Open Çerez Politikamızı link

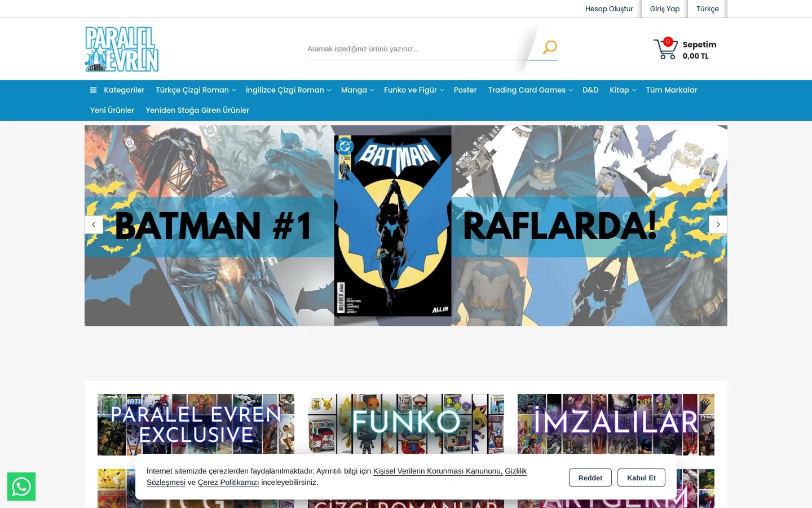pyautogui.click(x=228, y=483)
